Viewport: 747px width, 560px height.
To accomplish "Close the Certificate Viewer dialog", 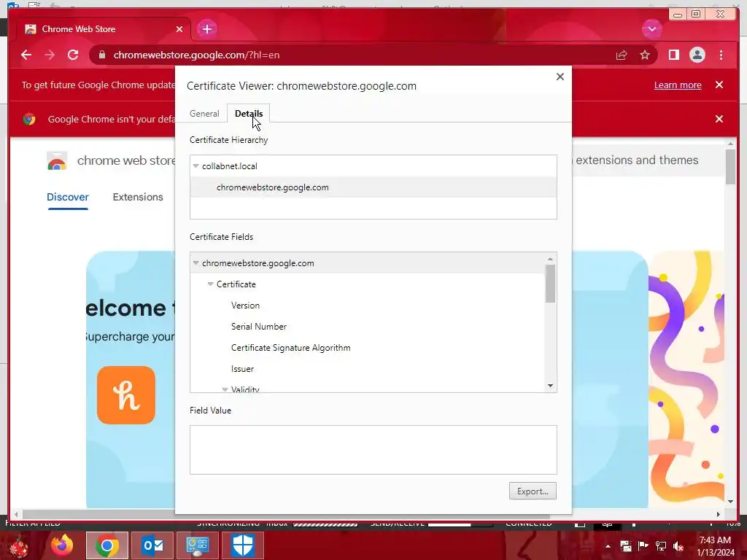I will tap(560, 77).
